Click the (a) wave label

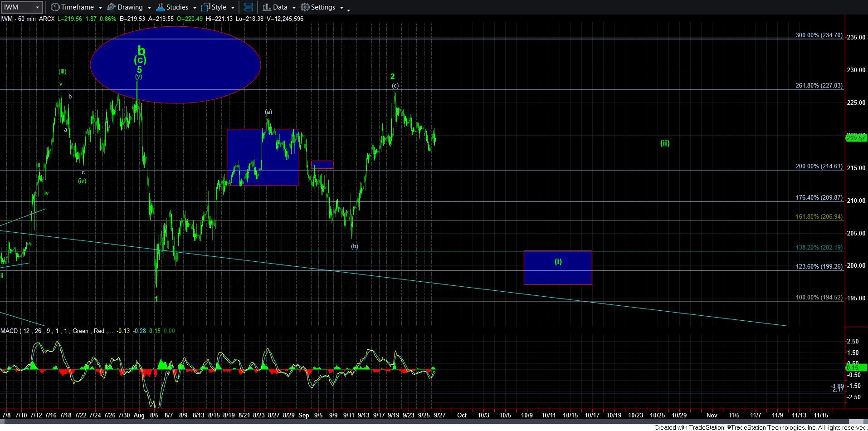pos(268,112)
